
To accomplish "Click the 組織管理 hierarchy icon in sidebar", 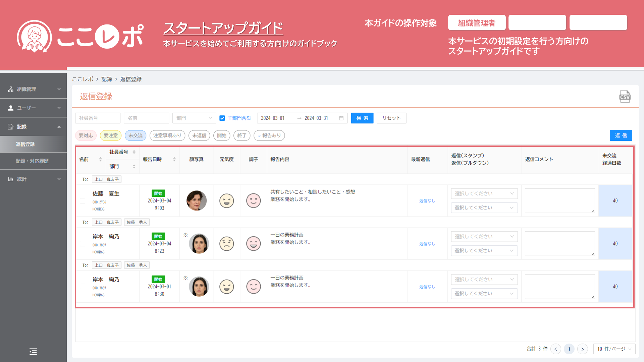I will coord(11,89).
